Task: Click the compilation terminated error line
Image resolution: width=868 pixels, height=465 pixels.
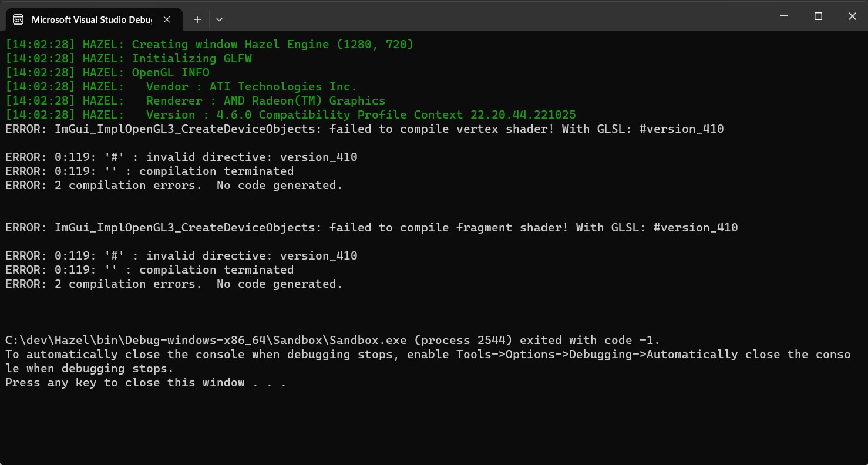Action: tap(149, 171)
